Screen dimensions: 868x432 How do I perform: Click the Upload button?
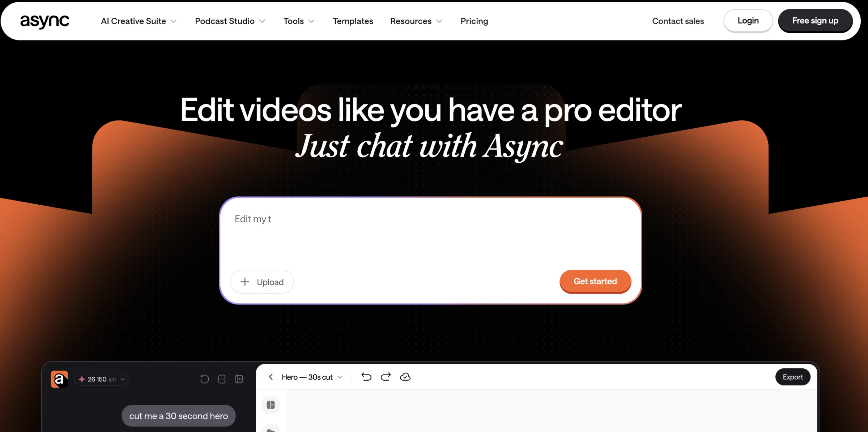pos(262,282)
